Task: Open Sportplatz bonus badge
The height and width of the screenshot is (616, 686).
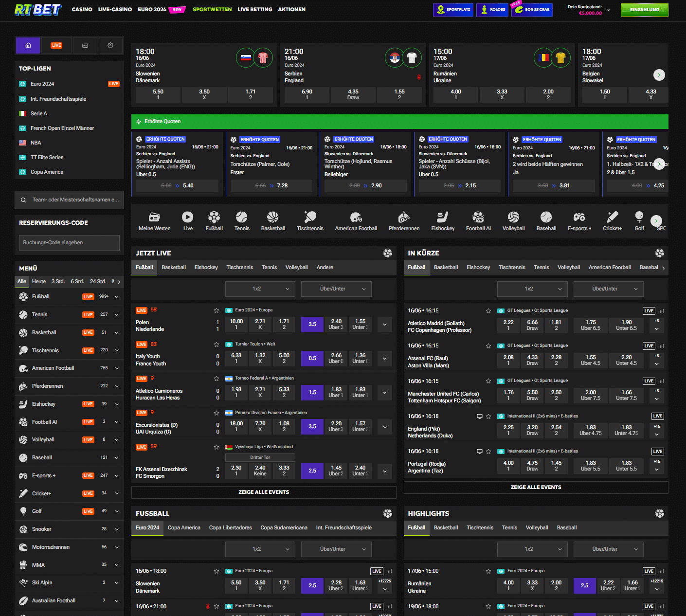Action: coord(453,10)
